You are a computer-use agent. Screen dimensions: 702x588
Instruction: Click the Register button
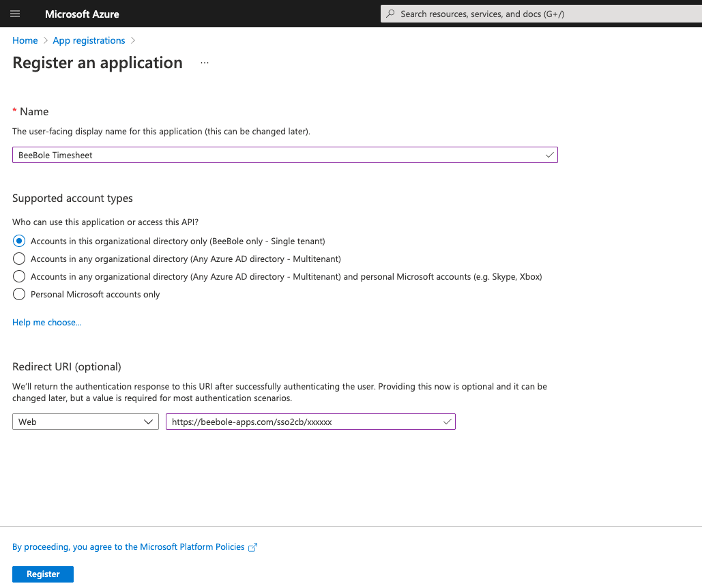click(42, 574)
